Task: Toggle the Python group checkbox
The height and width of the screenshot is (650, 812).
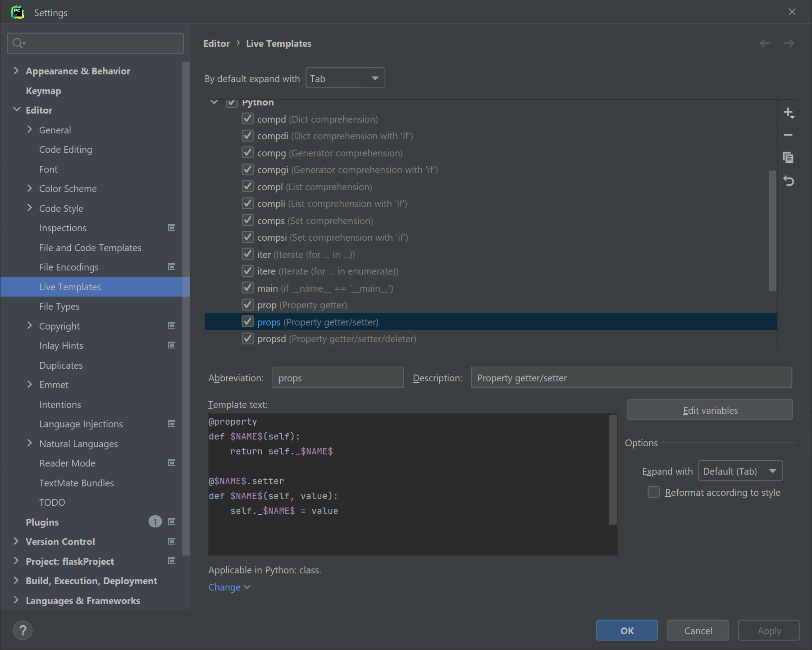Action: (232, 103)
